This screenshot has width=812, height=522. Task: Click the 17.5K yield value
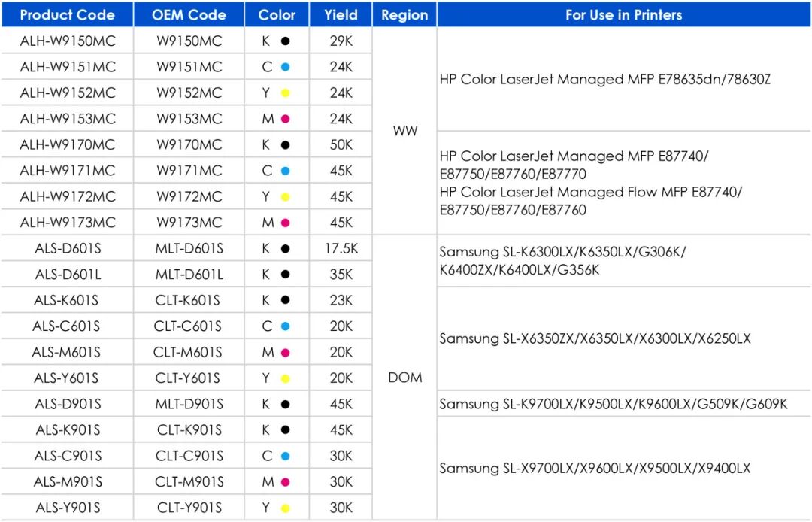tap(341, 248)
